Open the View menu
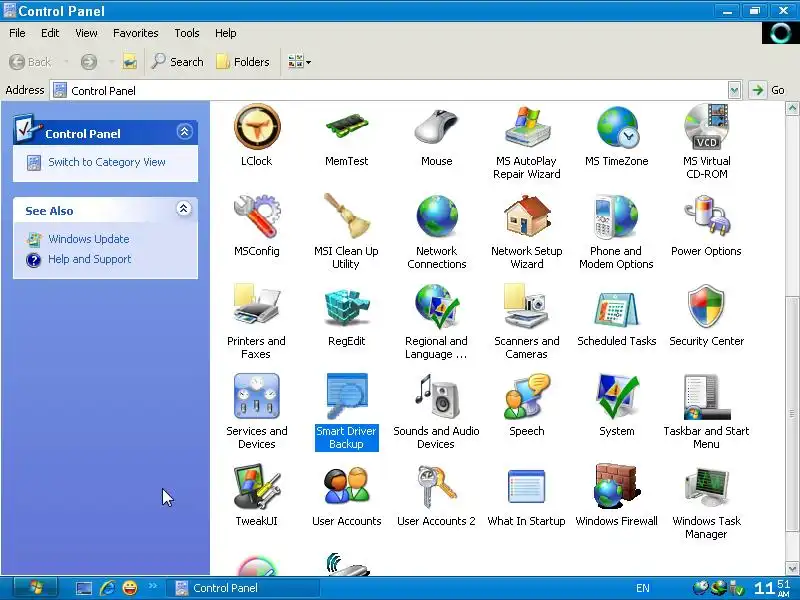Image resolution: width=800 pixels, height=600 pixels. (x=86, y=33)
